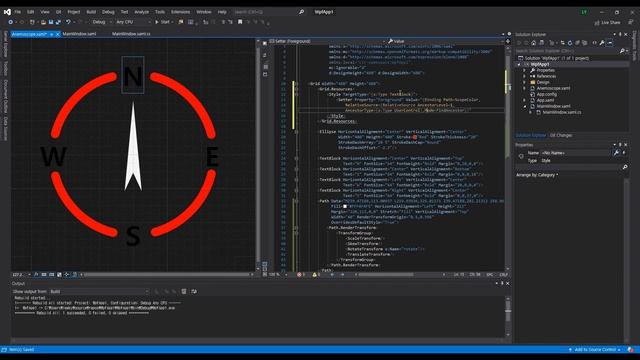Open the Any CPU platform dropdown
This screenshot has height=360, width=640.
133,22
